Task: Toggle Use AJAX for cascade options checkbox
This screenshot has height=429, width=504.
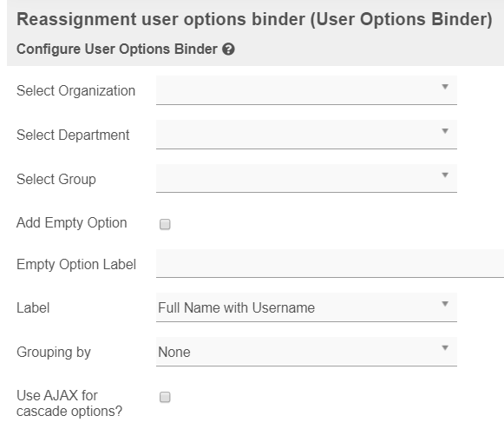Action: (x=165, y=397)
